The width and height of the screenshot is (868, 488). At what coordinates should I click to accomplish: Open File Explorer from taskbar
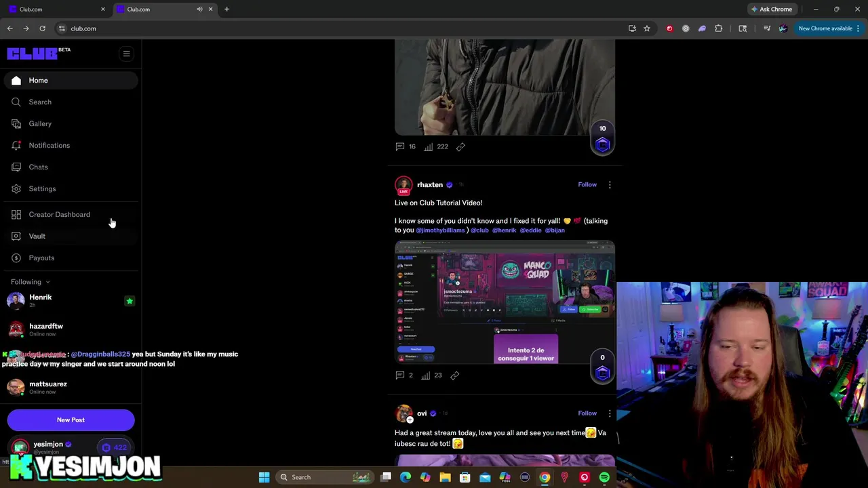445,477
